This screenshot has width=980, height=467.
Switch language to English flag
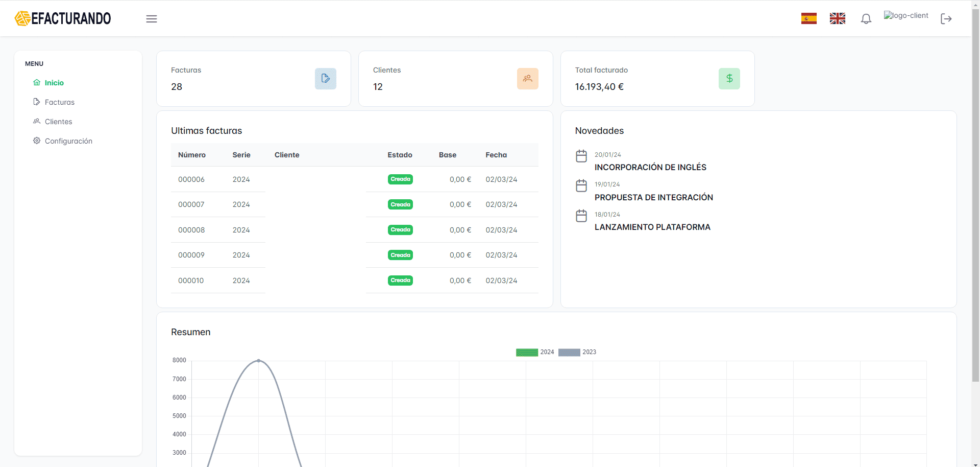(x=838, y=18)
